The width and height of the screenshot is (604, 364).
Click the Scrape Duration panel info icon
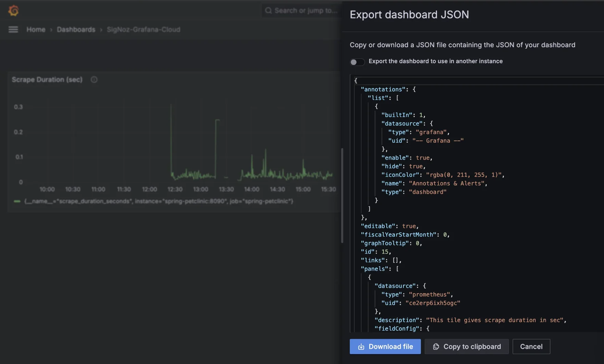tap(94, 80)
